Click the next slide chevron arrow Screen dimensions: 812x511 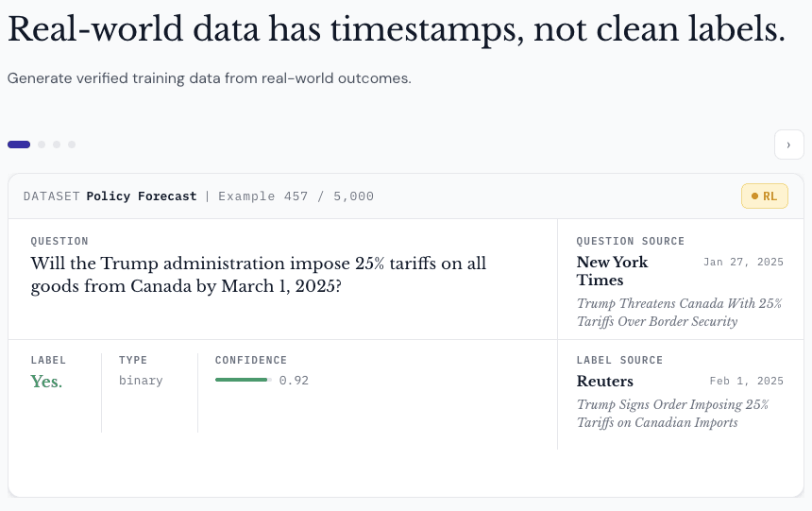point(788,145)
